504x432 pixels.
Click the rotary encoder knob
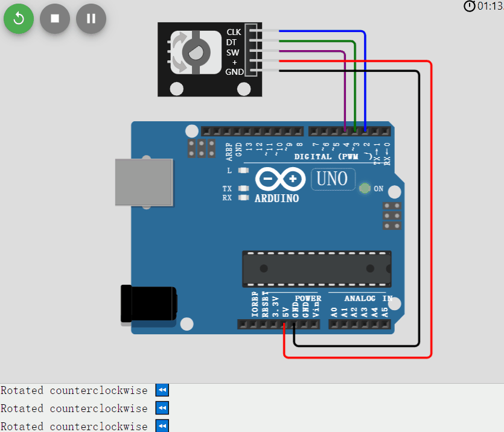[x=196, y=52]
